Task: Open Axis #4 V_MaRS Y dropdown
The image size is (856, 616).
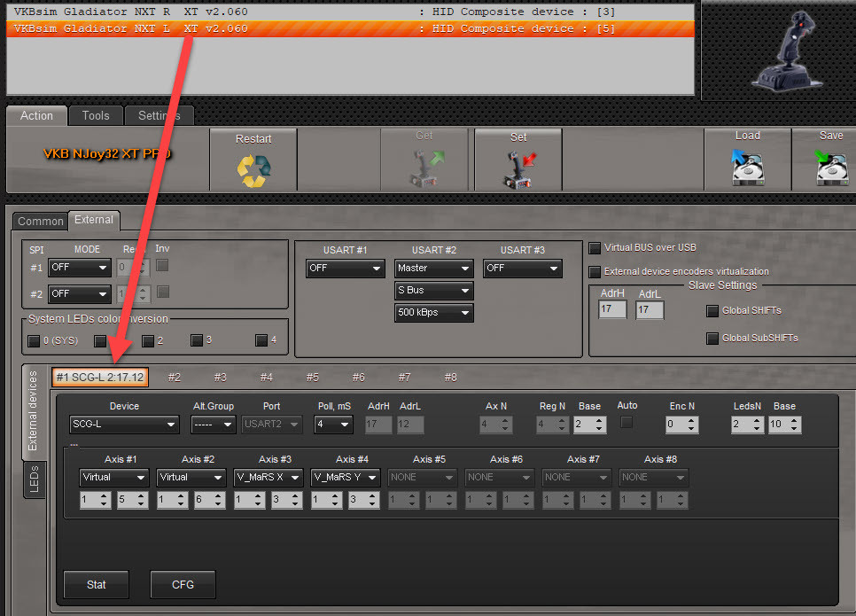Action: tap(345, 478)
